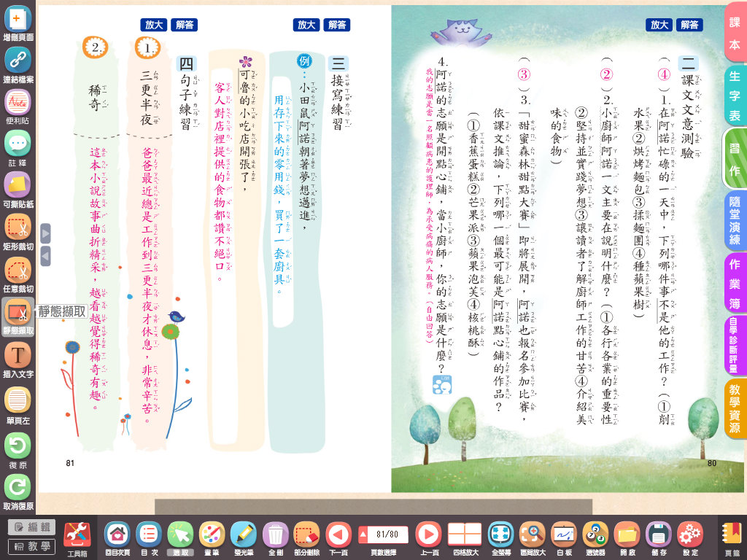Screen dimensions: 747x560
Task: Launch the 選號器 number picker
Action: click(595, 538)
